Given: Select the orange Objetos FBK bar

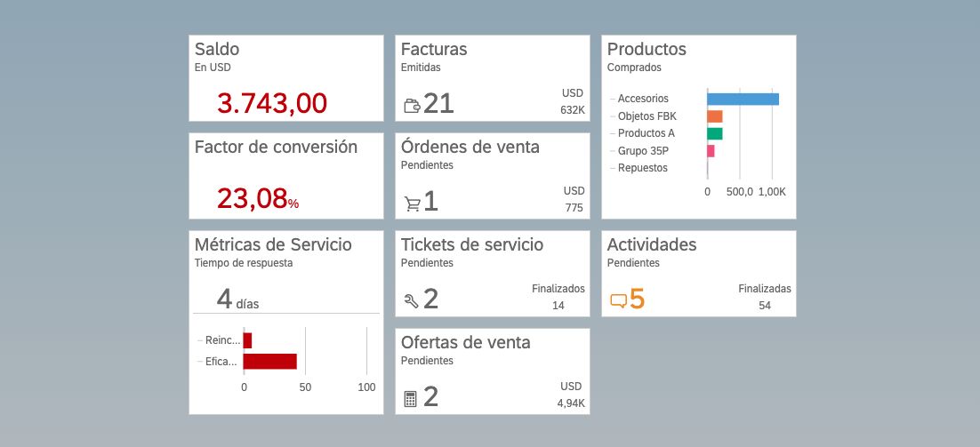Looking at the screenshot, I should pos(715,116).
